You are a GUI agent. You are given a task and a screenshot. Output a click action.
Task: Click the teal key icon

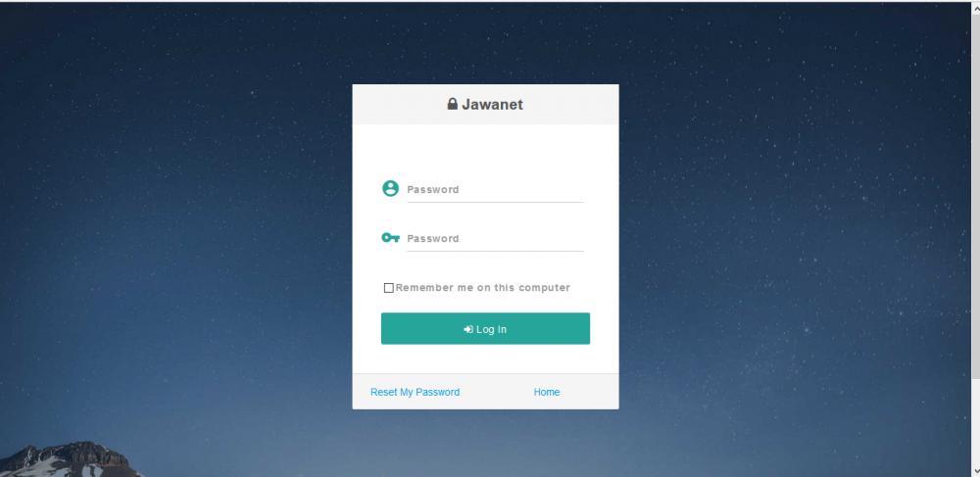tap(390, 238)
